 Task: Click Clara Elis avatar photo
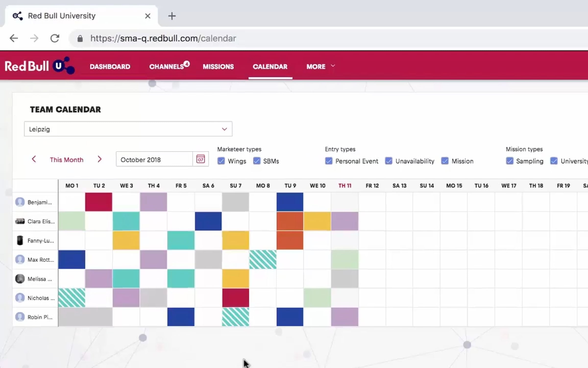point(20,221)
